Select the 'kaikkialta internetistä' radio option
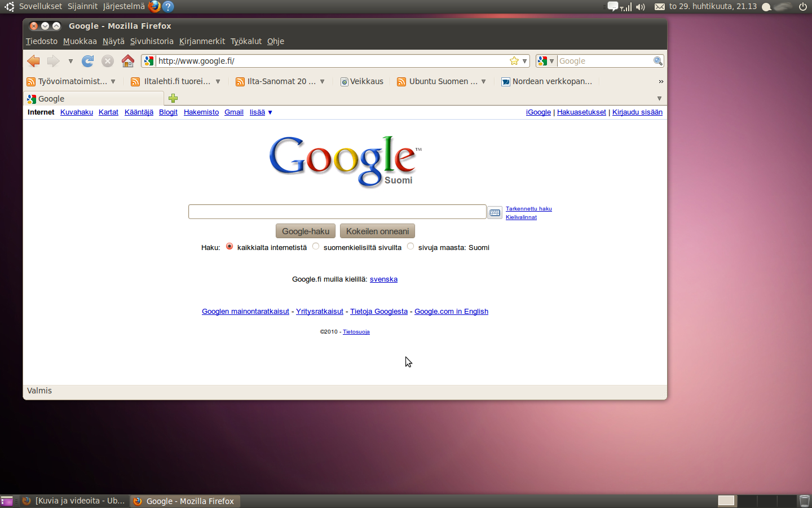 [x=230, y=247]
